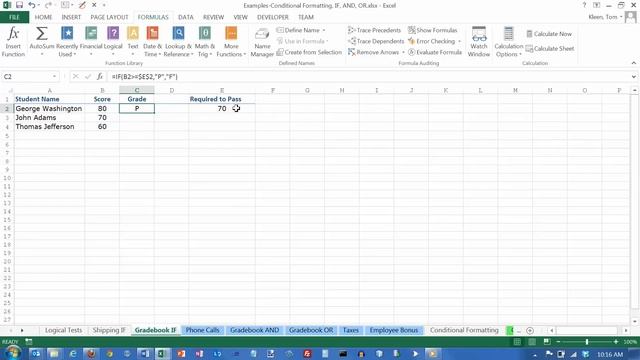Click the formula bar fx icon

[100, 76]
